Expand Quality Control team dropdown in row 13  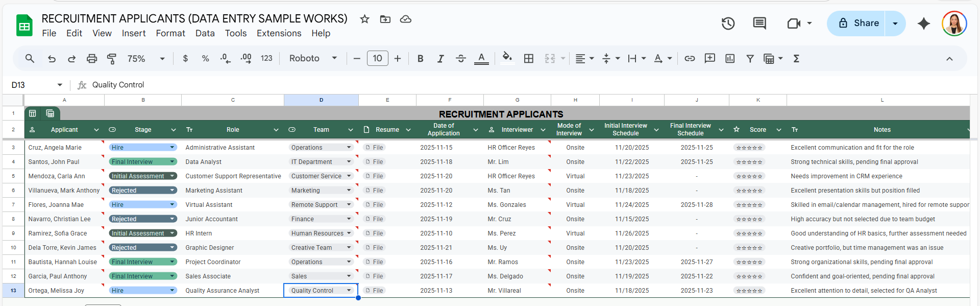[x=349, y=290]
